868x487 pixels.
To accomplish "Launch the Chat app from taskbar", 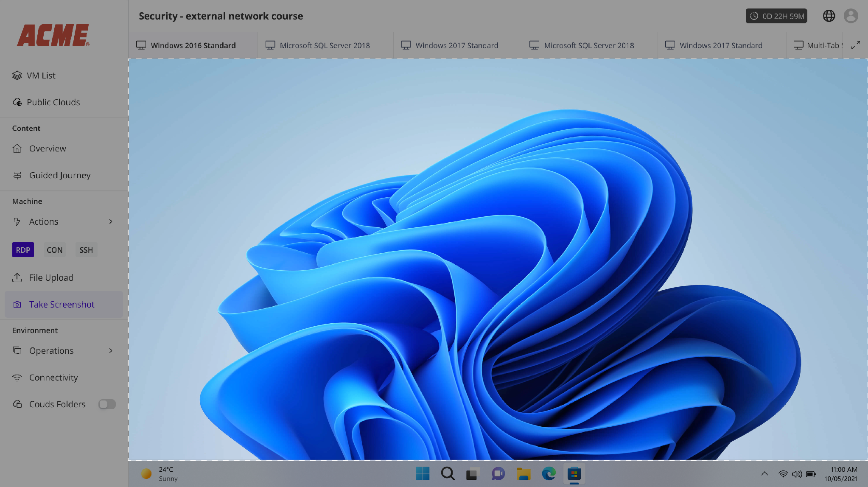I will pyautogui.click(x=498, y=473).
